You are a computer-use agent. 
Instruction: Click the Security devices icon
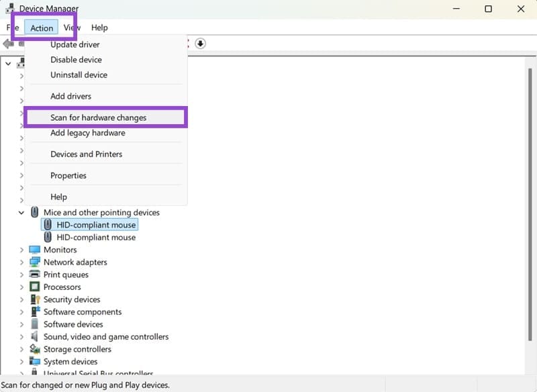click(x=34, y=299)
